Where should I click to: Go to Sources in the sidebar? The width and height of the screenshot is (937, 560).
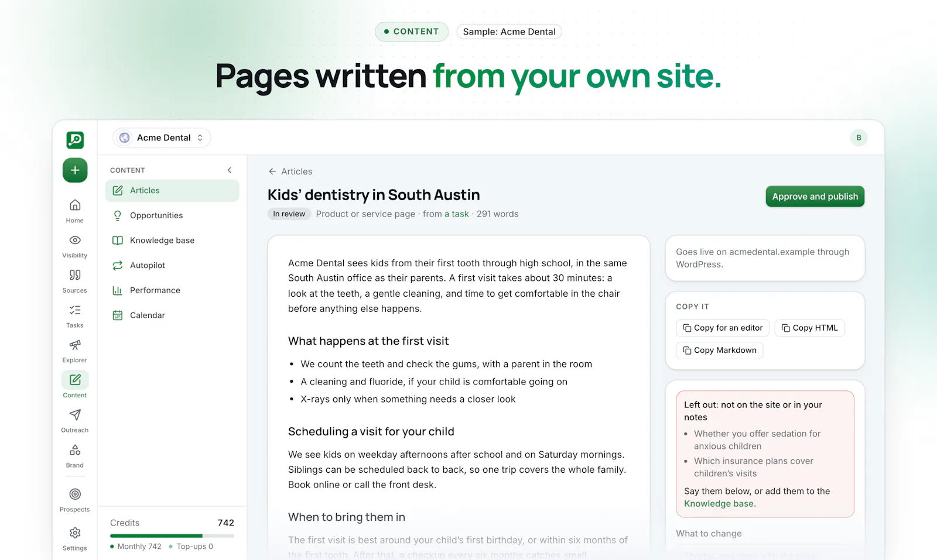(75, 281)
